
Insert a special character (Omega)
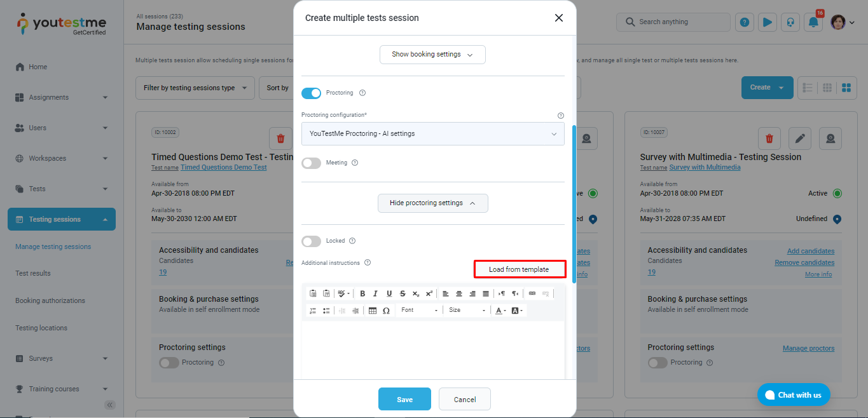click(x=386, y=311)
